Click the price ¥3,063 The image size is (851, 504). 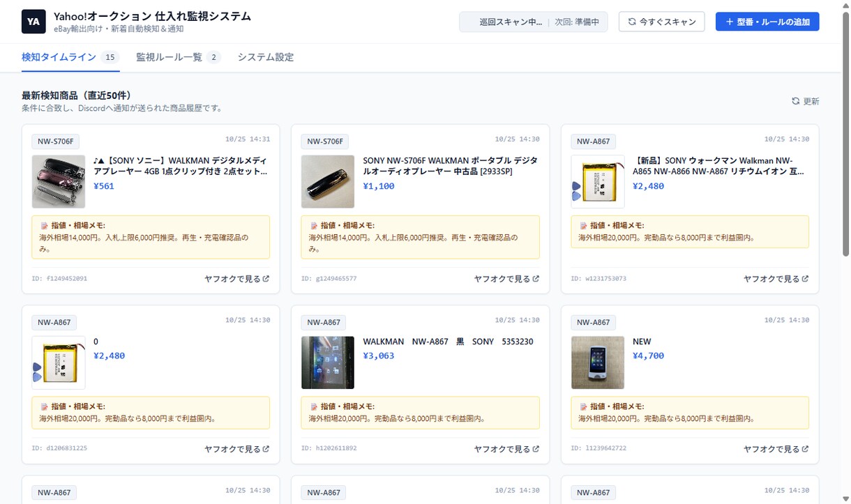point(379,356)
